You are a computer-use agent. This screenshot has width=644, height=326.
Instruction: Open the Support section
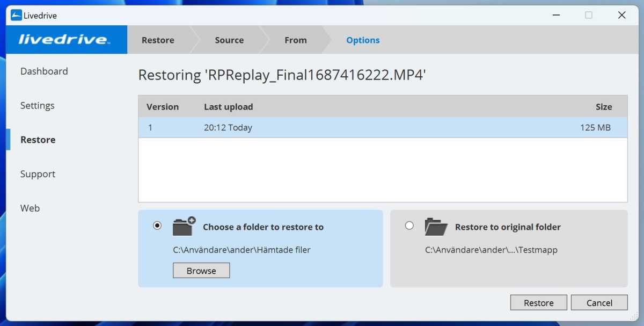click(38, 173)
